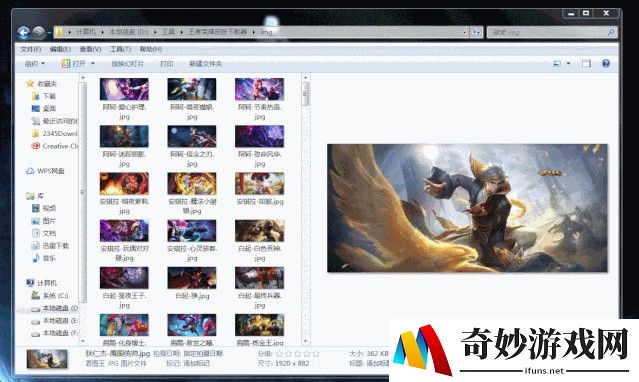Click the file list vertical scrollbar thumb
This screenshot has width=639, height=382.
tap(306, 94)
